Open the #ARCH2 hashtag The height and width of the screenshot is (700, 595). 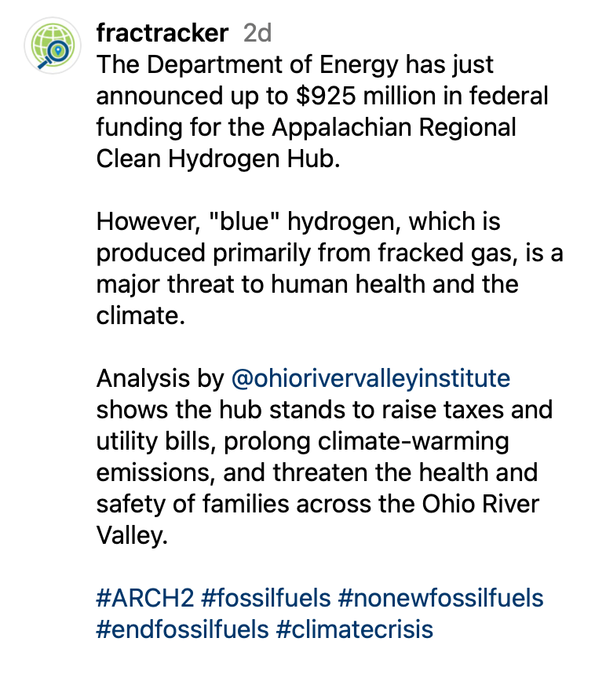point(144,597)
